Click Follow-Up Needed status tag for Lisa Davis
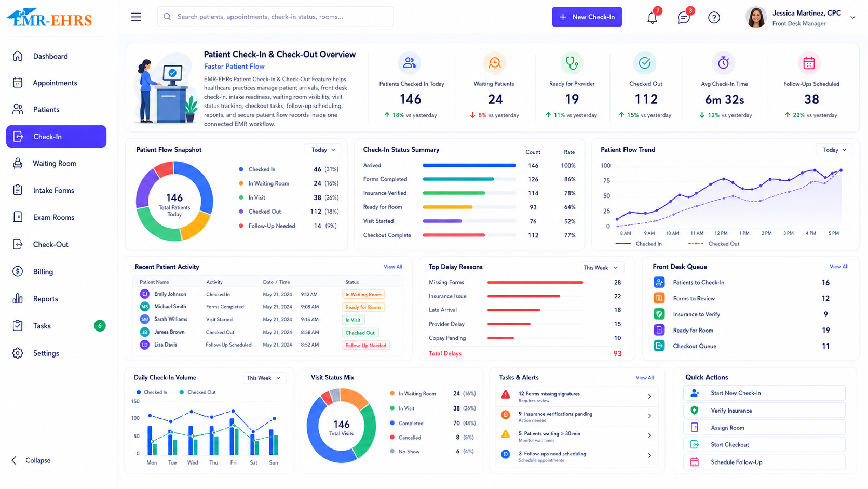Image resolution: width=868 pixels, height=489 pixels. 366,346
